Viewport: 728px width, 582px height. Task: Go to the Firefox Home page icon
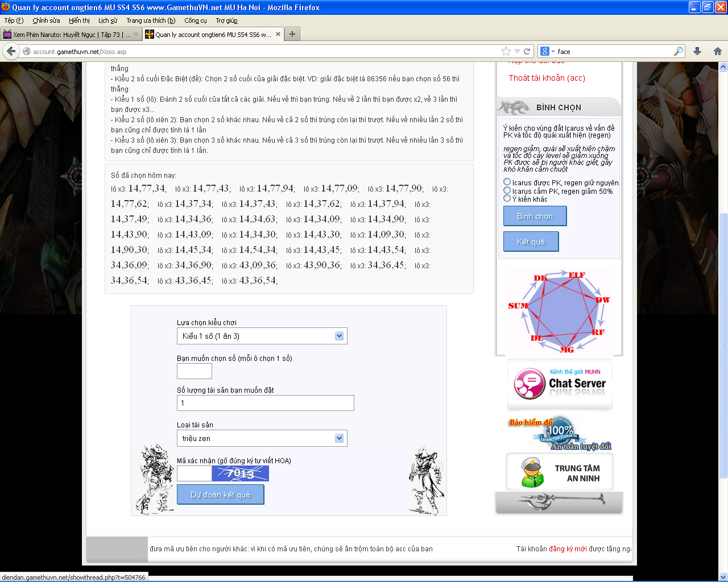718,51
